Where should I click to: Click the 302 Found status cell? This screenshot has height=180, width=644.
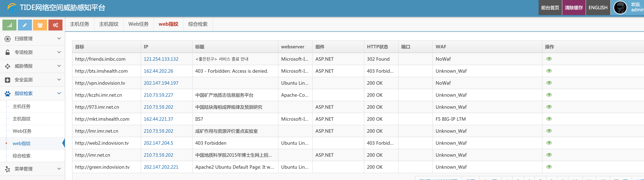381,59
